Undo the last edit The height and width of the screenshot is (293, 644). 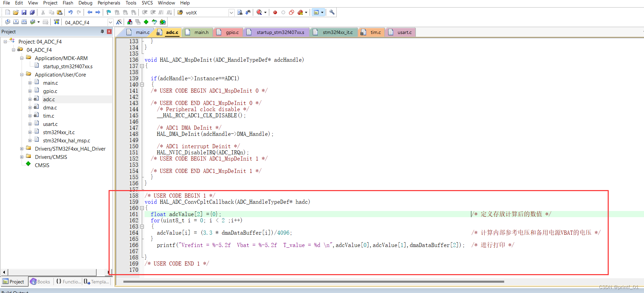(70, 12)
